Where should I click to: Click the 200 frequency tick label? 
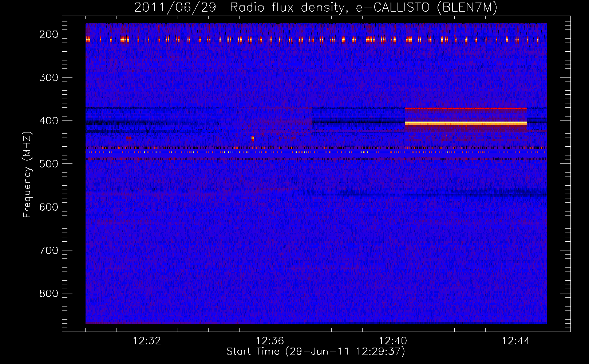(48, 34)
